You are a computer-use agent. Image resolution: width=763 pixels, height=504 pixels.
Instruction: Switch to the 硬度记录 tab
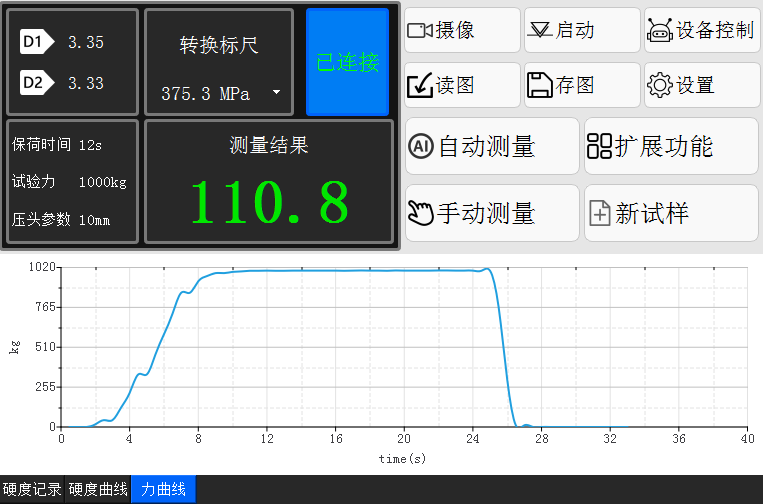pyautogui.click(x=32, y=490)
